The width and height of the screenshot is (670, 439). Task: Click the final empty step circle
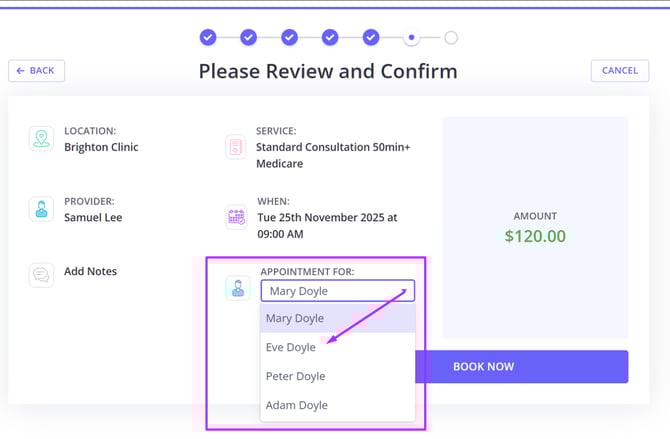tap(451, 38)
